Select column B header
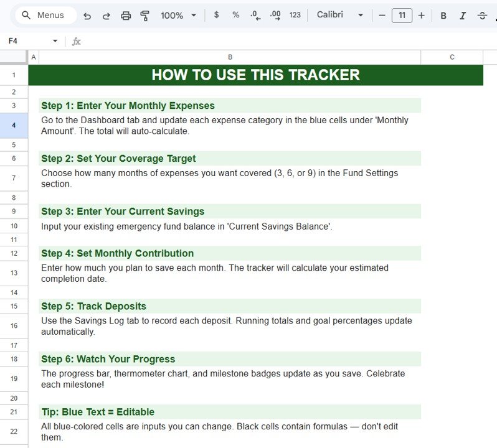 tap(230, 57)
